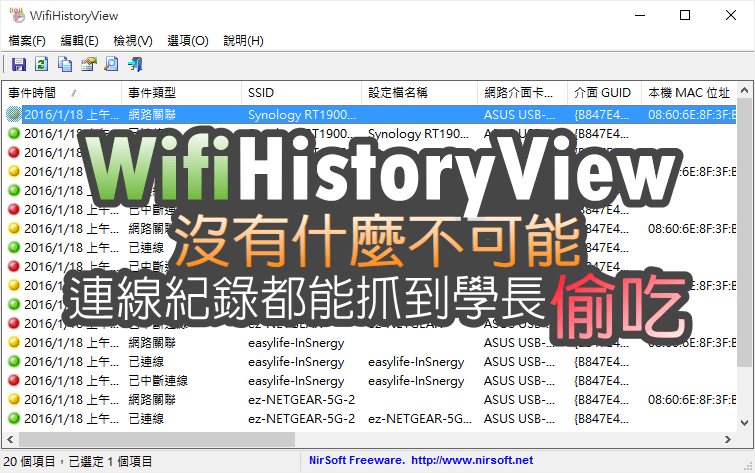Click the Find magnifier toolbar icon
755x473 pixels.
[x=112, y=64]
